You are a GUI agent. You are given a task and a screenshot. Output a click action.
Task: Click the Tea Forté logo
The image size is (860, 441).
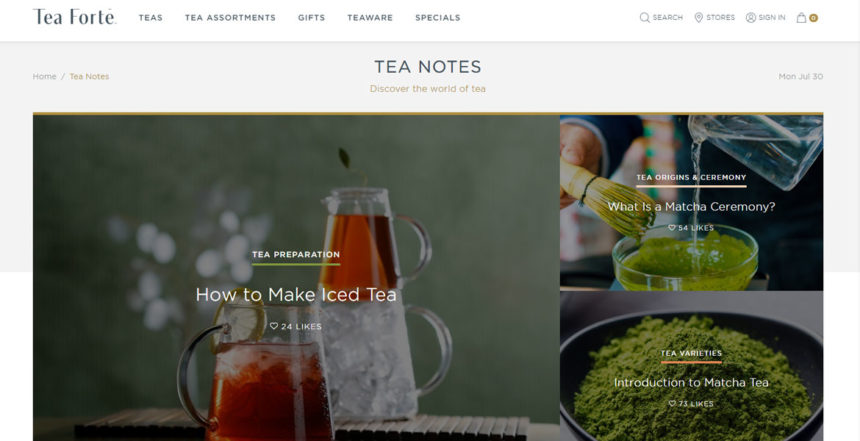(74, 17)
